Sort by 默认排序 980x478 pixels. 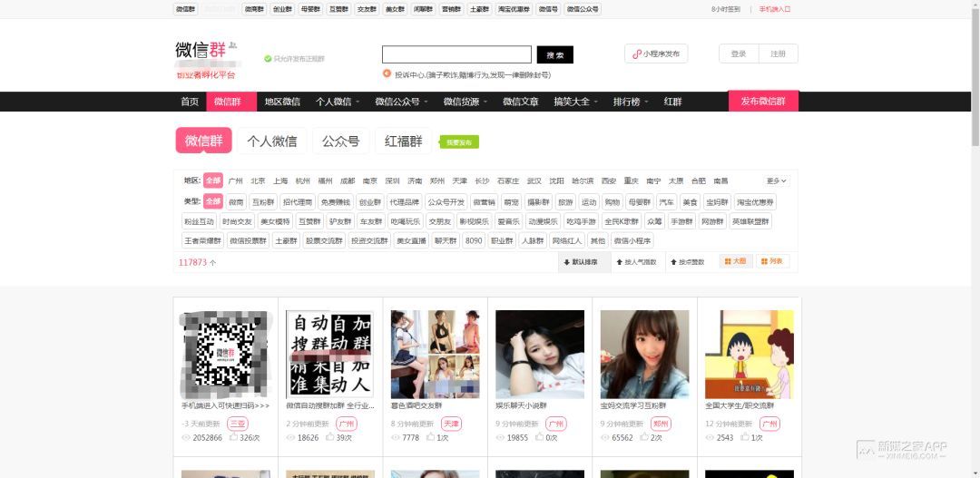(x=583, y=262)
